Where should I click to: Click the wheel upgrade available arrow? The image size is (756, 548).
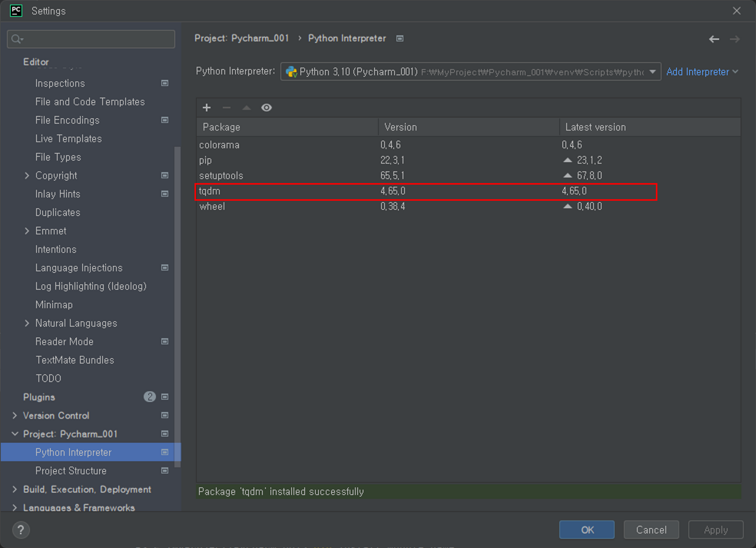[567, 206]
